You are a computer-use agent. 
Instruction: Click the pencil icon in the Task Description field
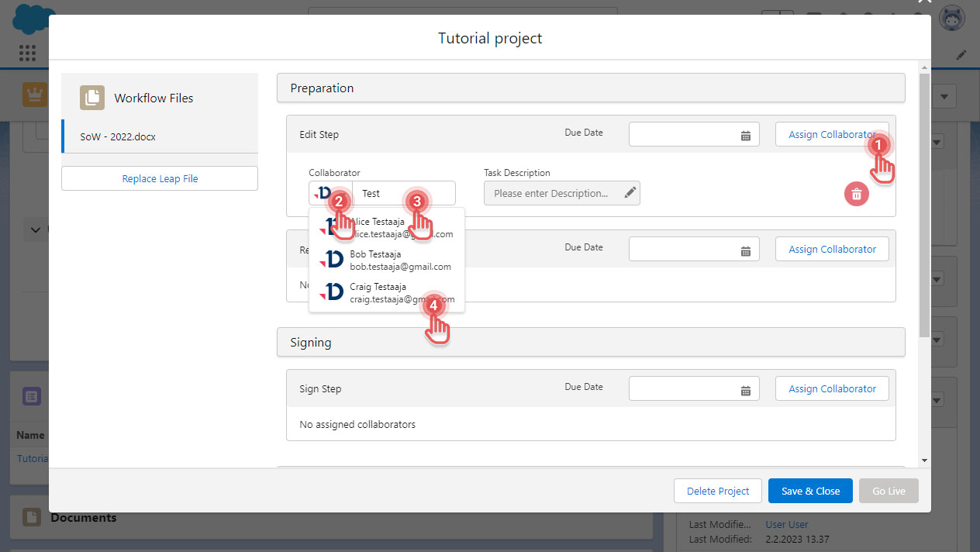click(x=630, y=193)
